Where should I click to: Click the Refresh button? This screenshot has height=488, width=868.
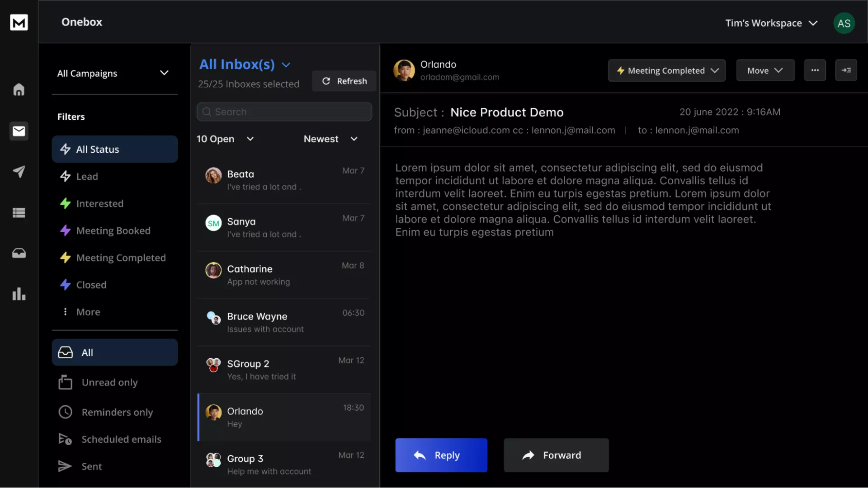point(344,81)
